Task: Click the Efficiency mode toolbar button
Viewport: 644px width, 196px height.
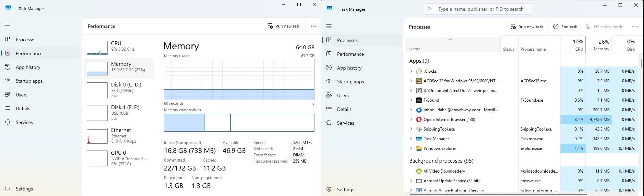Action: 604,27
